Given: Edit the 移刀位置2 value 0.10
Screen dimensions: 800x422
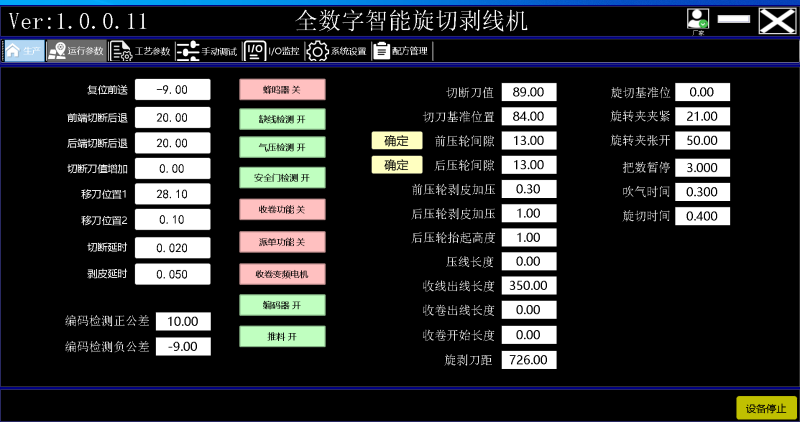Looking at the screenshot, I should 172,220.
